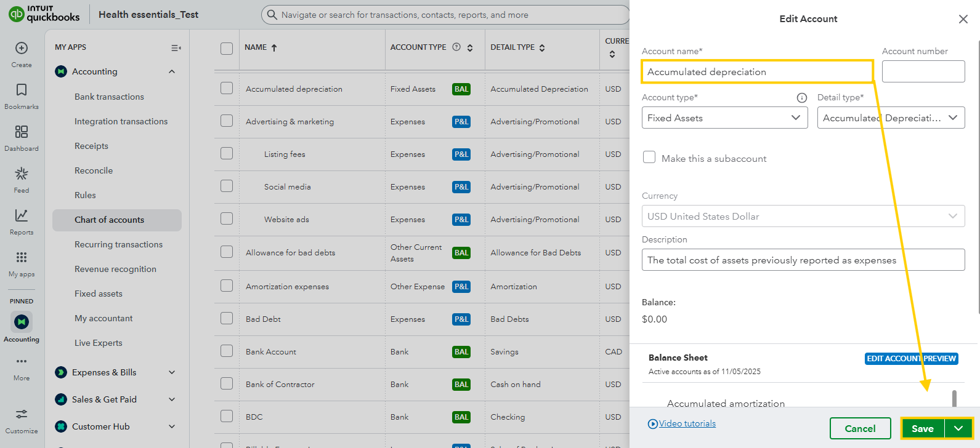Viewport: 980px width, 448px height.
Task: Select Reconcile in Accounting menu
Action: point(94,170)
